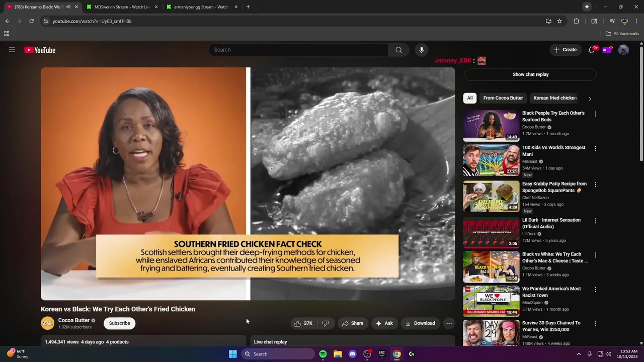Click the Create button

[x=565, y=50]
